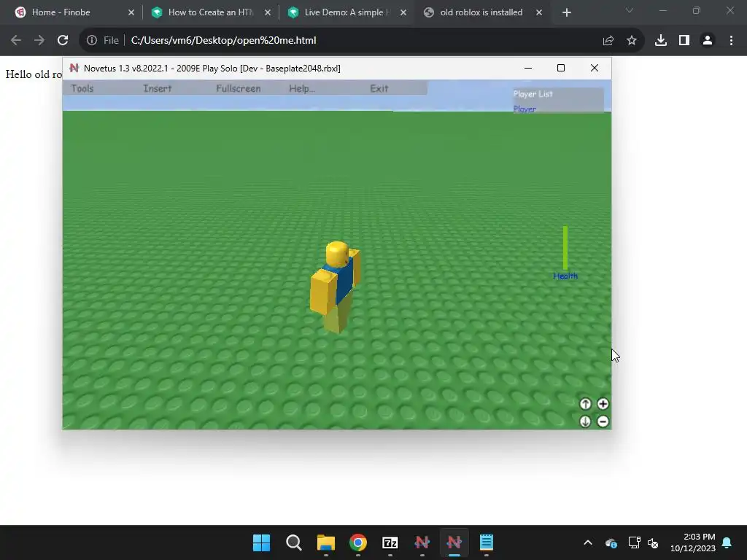747x560 pixels.
Task: Close the How to Create an HTML tab
Action: [x=268, y=12]
